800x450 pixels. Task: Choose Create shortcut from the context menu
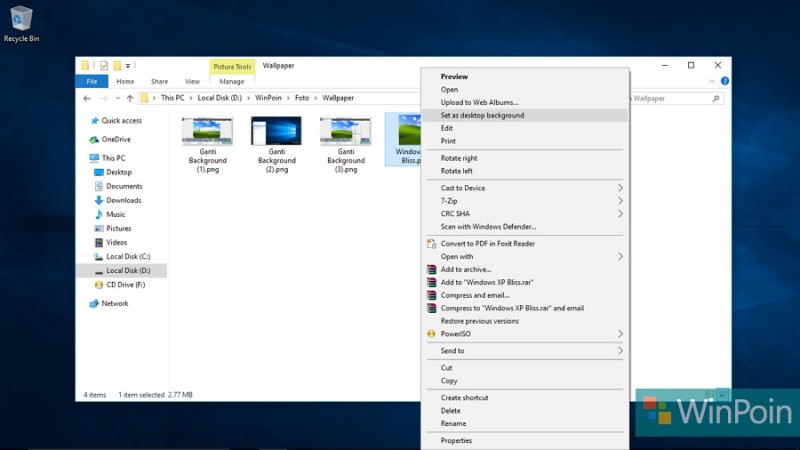[x=525, y=398]
